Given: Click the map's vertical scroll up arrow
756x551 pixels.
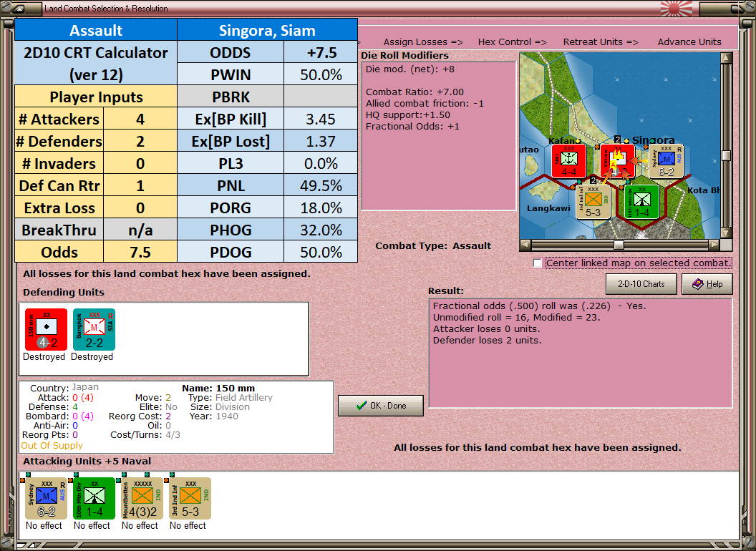Looking at the screenshot, I should tap(726, 59).
